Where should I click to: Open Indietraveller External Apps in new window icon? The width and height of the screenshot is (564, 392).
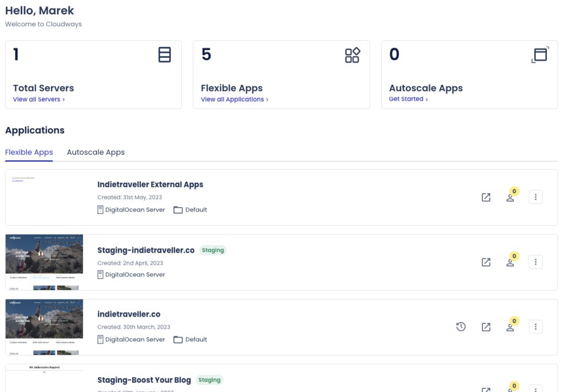(486, 197)
